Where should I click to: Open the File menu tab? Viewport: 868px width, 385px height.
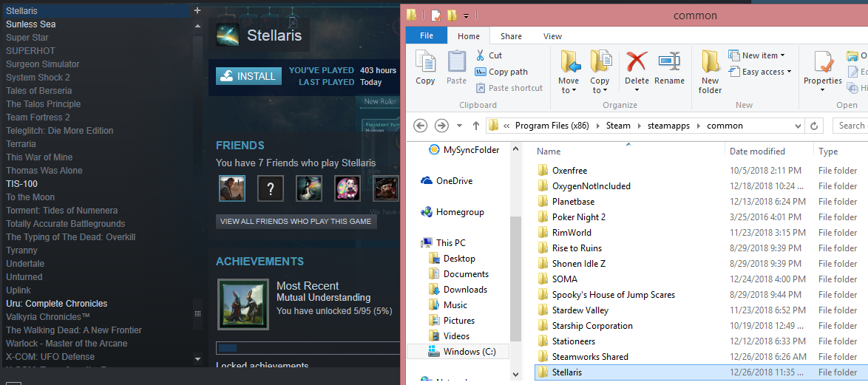pyautogui.click(x=427, y=35)
